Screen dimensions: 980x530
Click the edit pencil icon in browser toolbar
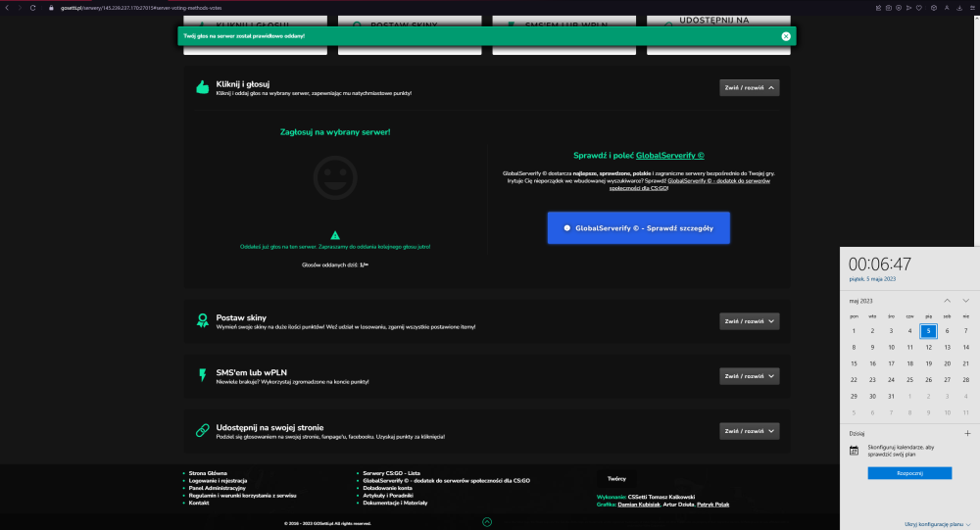(878, 8)
